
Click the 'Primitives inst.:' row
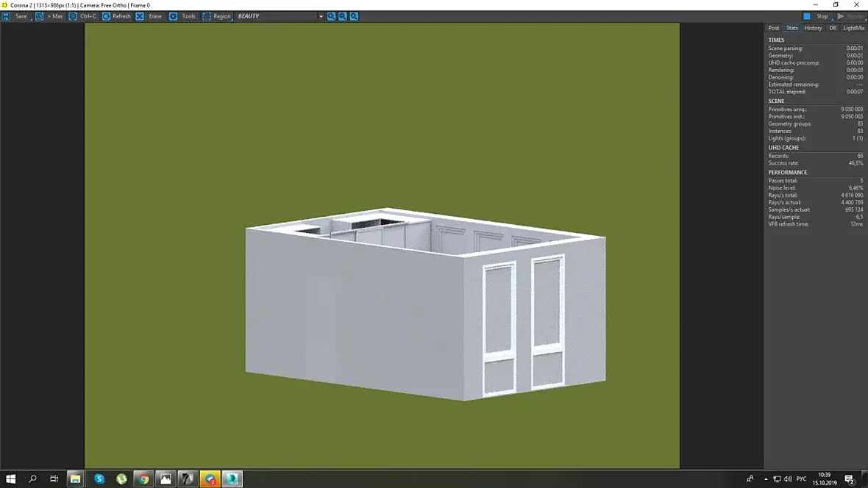(816, 117)
